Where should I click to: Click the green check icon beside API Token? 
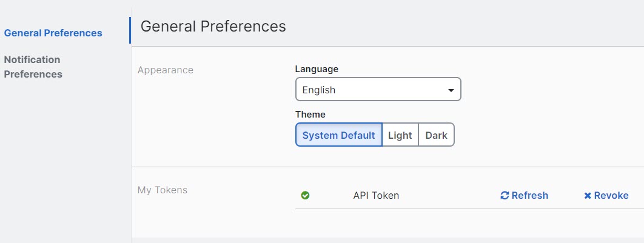[305, 195]
